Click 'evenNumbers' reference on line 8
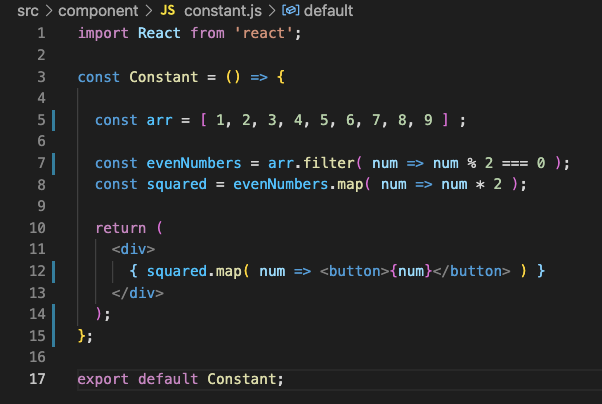 coord(281,184)
